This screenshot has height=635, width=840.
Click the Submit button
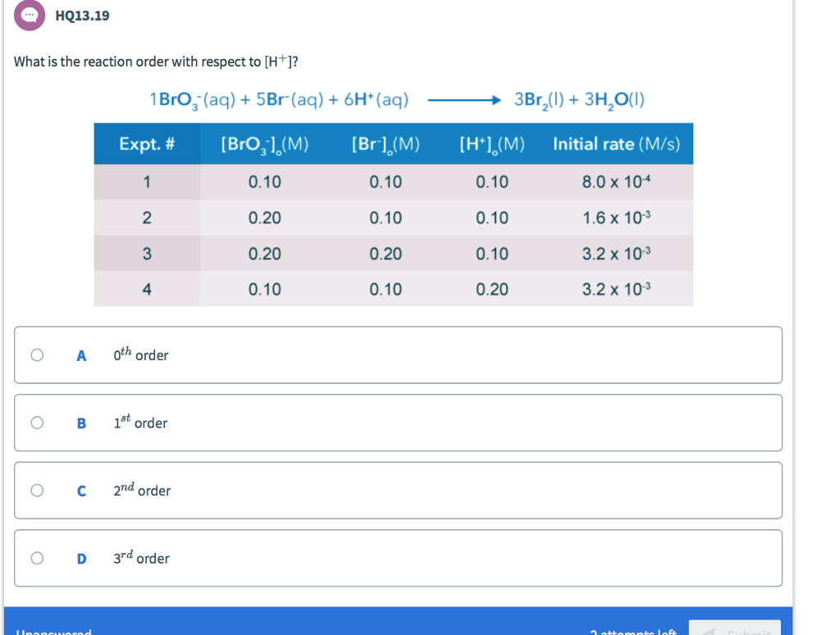point(737,632)
